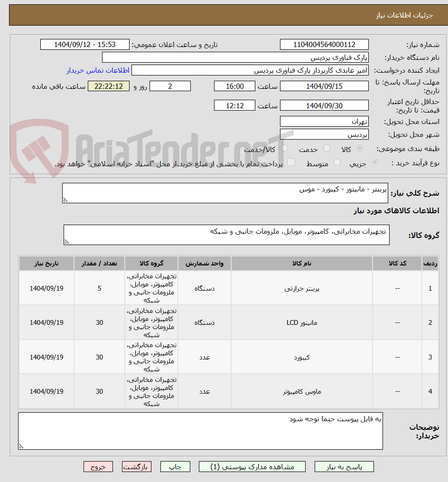Select the کالا/خدمت radio button

click(284, 149)
